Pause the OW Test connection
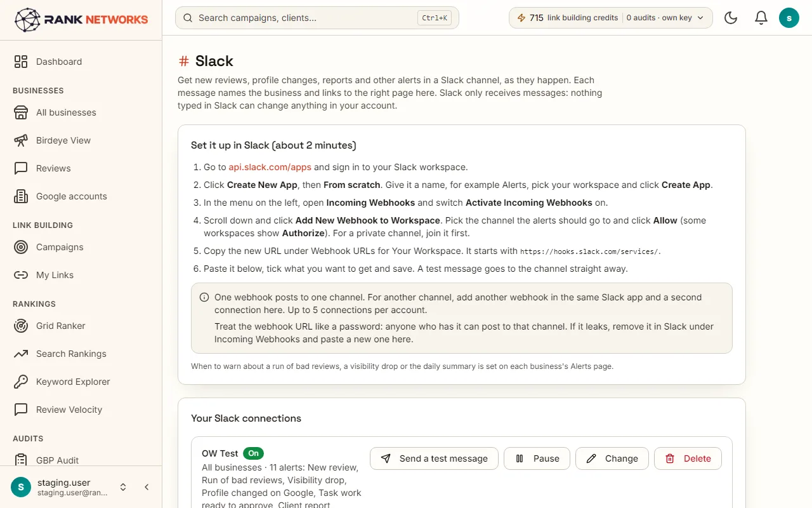Viewport: 812px width, 508px height. pyautogui.click(x=537, y=458)
